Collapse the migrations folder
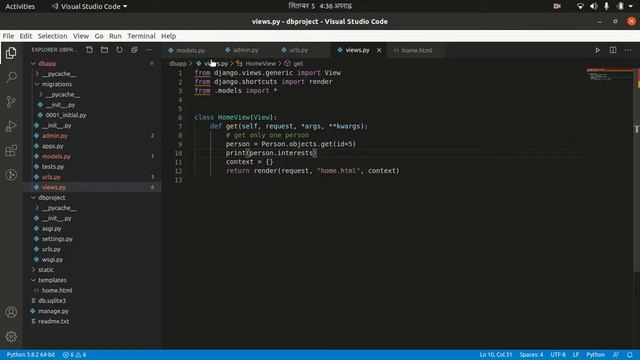 (x=37, y=84)
